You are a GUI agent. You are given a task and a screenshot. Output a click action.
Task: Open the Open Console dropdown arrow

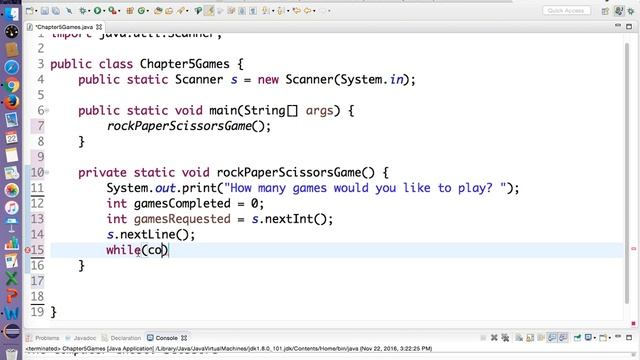[x=610, y=338]
